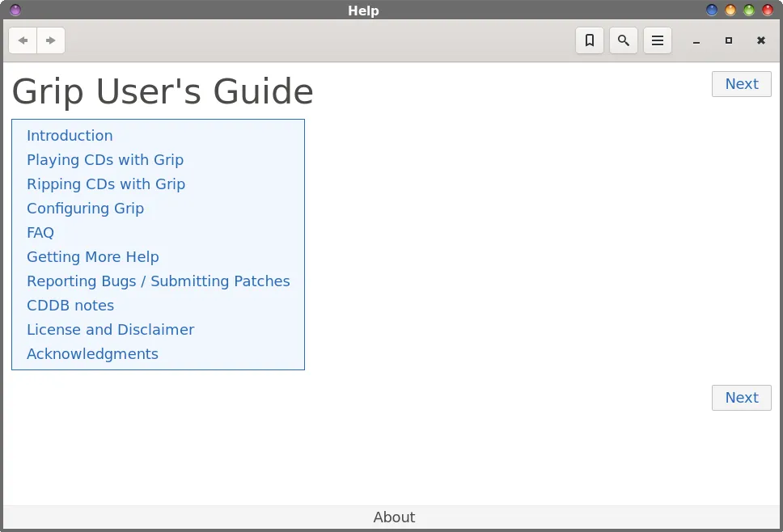Viewport: 783px width, 532px height.
Task: Click the blue orb in title bar
Action: tap(712, 10)
